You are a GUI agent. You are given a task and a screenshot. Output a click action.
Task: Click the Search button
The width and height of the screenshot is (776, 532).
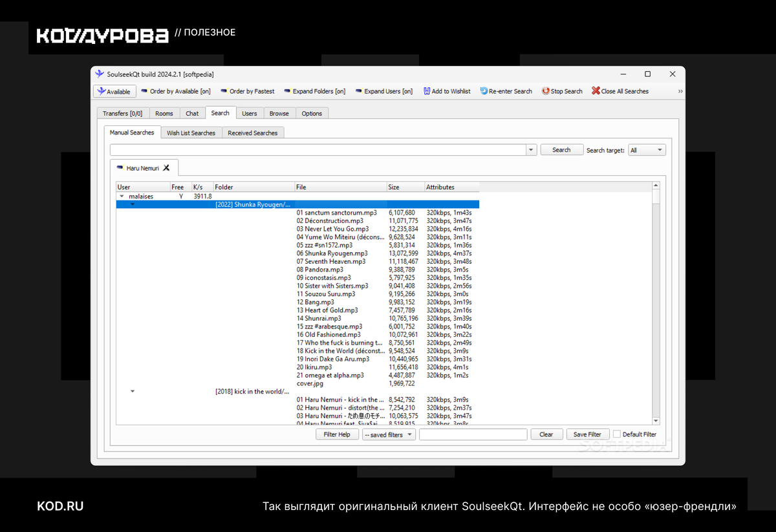coord(561,150)
